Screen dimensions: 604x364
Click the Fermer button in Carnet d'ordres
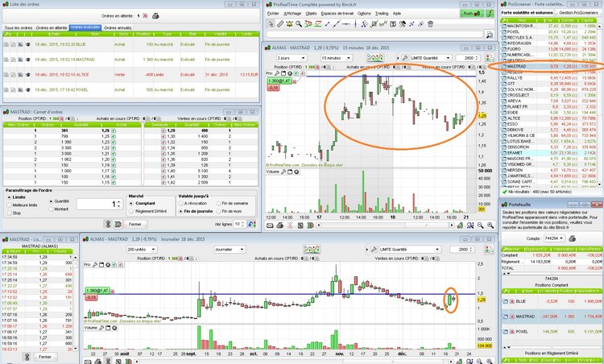click(x=135, y=224)
